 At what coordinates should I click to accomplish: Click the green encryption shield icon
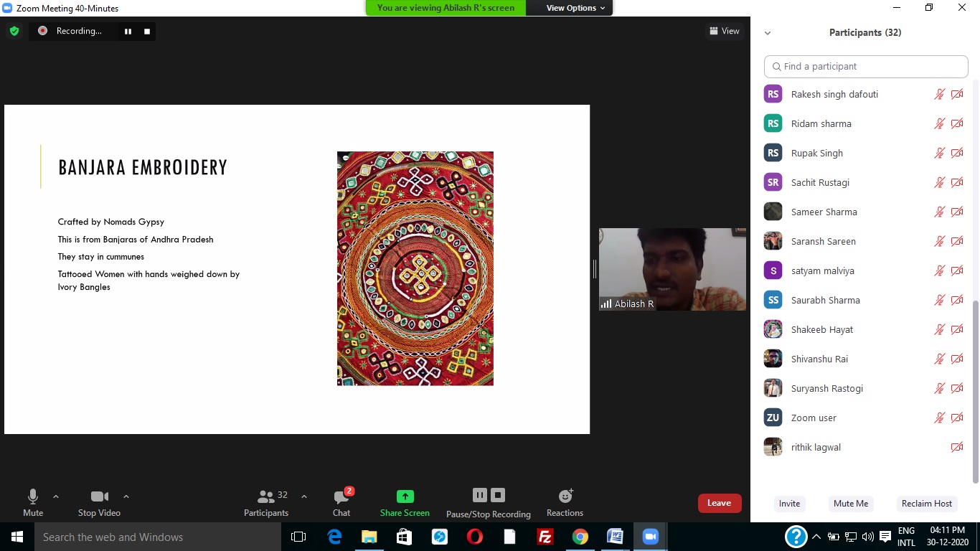coord(14,31)
